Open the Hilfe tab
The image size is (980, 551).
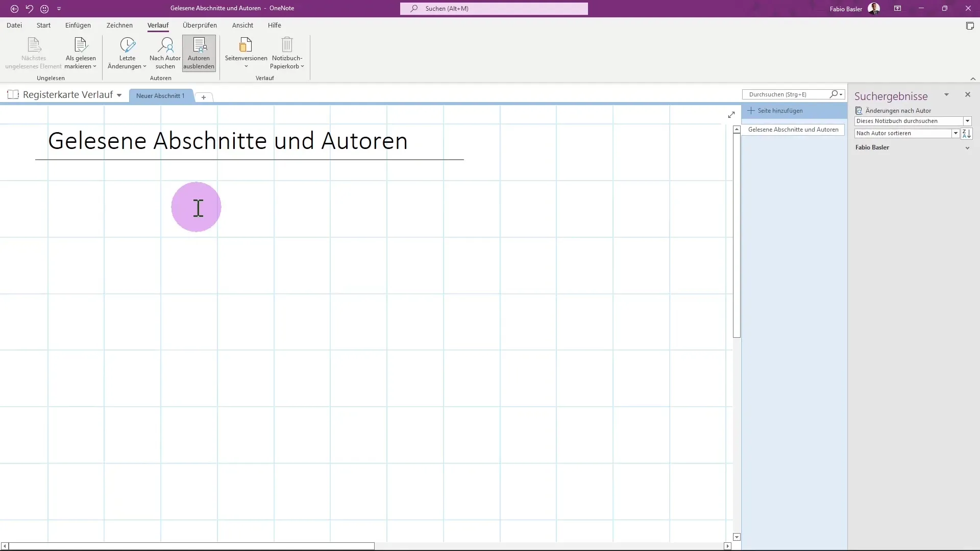[274, 25]
